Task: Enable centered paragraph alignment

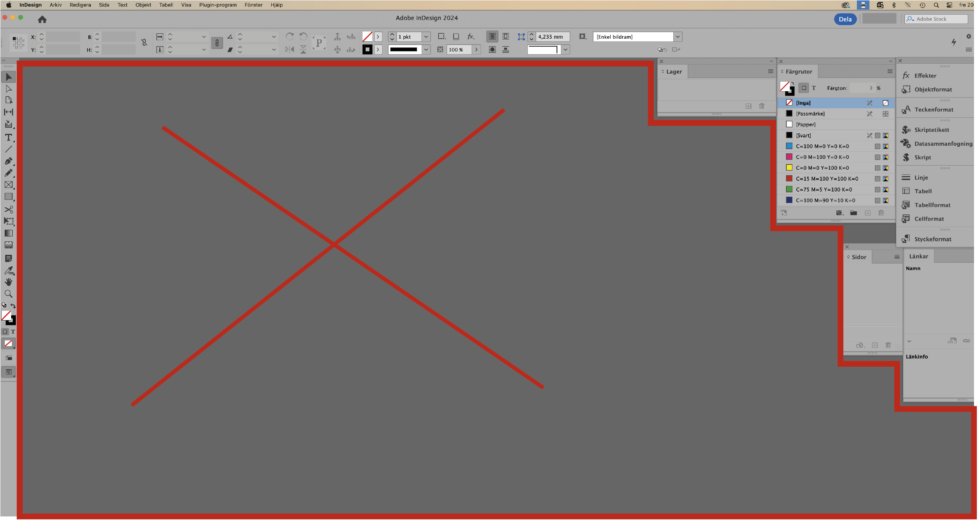Action: click(x=492, y=36)
